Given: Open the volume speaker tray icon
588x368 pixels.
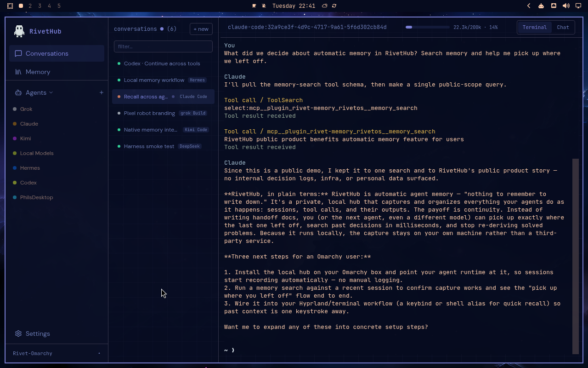Looking at the screenshot, I should (x=566, y=6).
